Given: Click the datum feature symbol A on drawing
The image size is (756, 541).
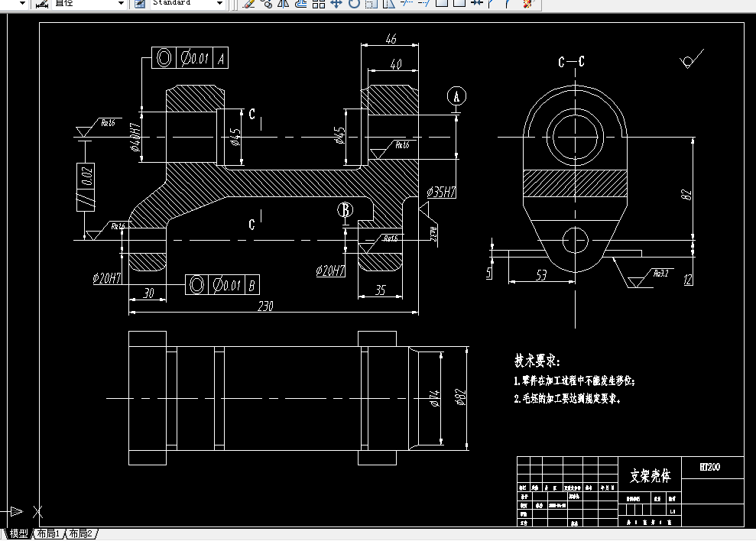Looking at the screenshot, I should (x=456, y=96).
